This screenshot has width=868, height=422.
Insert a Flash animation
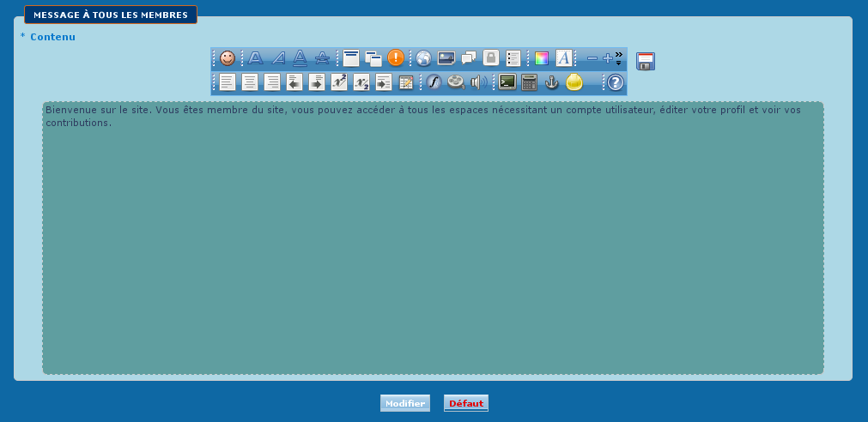pos(434,82)
